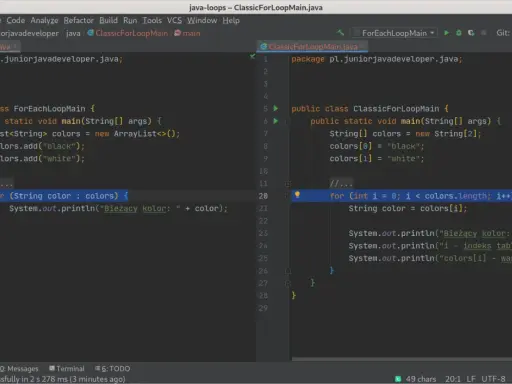This screenshot has width=512, height=384.
Task: Click the 49 chars selection info in status bar
Action: point(421,379)
